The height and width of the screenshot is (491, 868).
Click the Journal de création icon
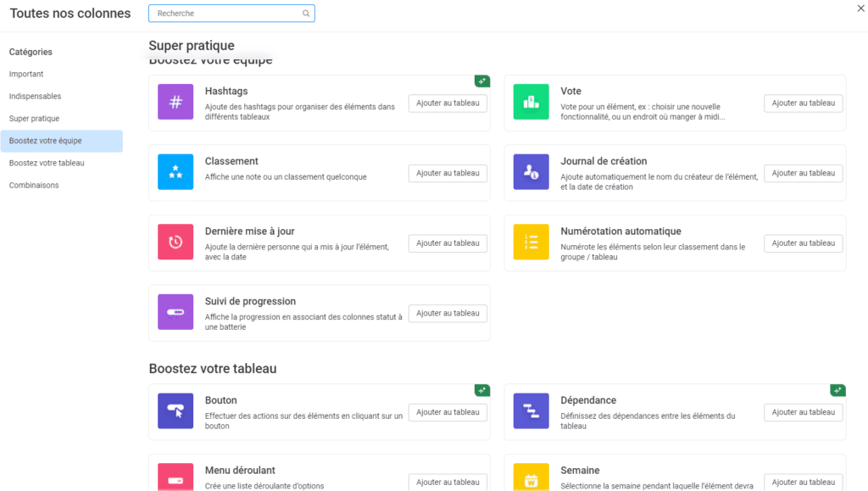(531, 172)
